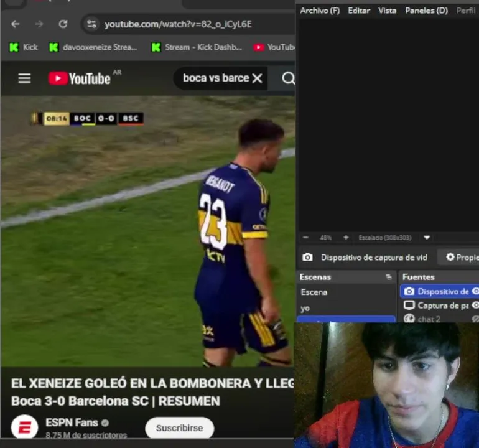Click the search box reading boca vs barce
This screenshot has height=448, width=479.
(216, 78)
